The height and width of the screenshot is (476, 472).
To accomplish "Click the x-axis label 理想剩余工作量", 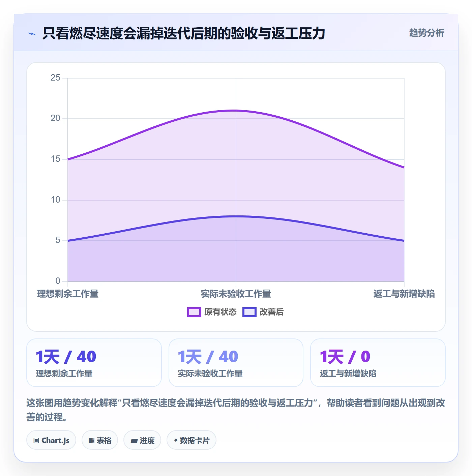I will click(68, 294).
